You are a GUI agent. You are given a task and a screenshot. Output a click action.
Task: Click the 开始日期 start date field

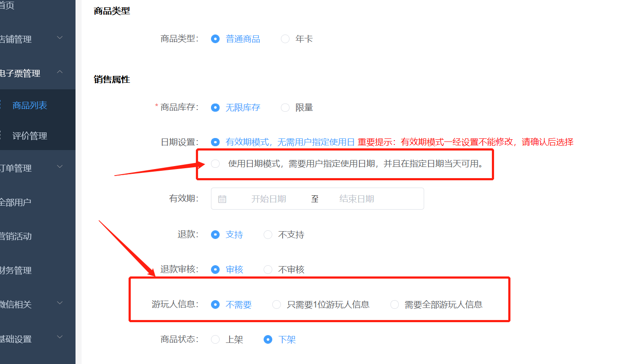pos(268,199)
